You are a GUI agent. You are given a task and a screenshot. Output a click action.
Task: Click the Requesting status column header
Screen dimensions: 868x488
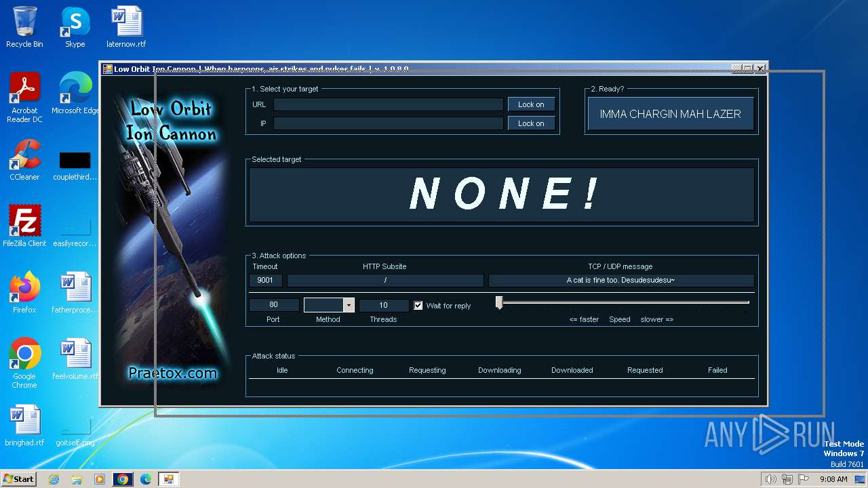point(427,370)
